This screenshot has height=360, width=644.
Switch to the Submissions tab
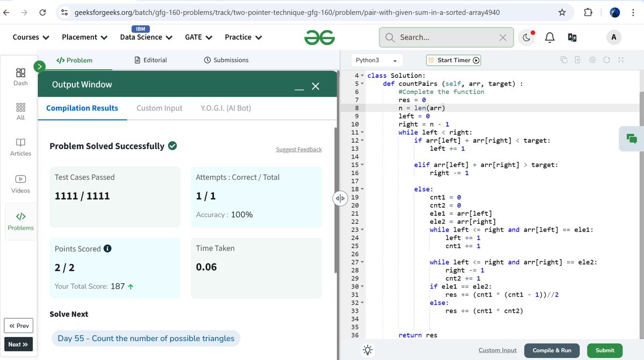[226, 60]
